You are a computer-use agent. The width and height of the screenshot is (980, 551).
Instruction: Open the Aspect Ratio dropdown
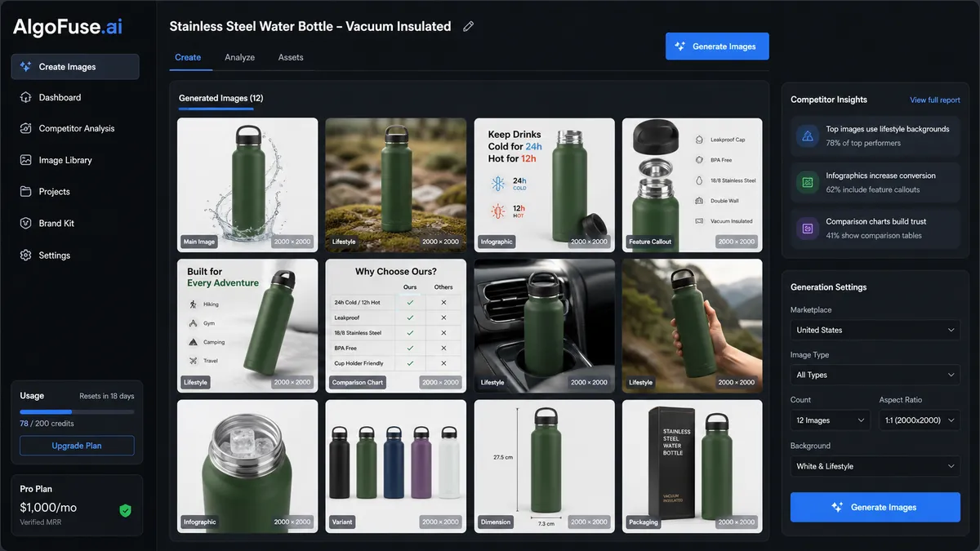point(919,420)
